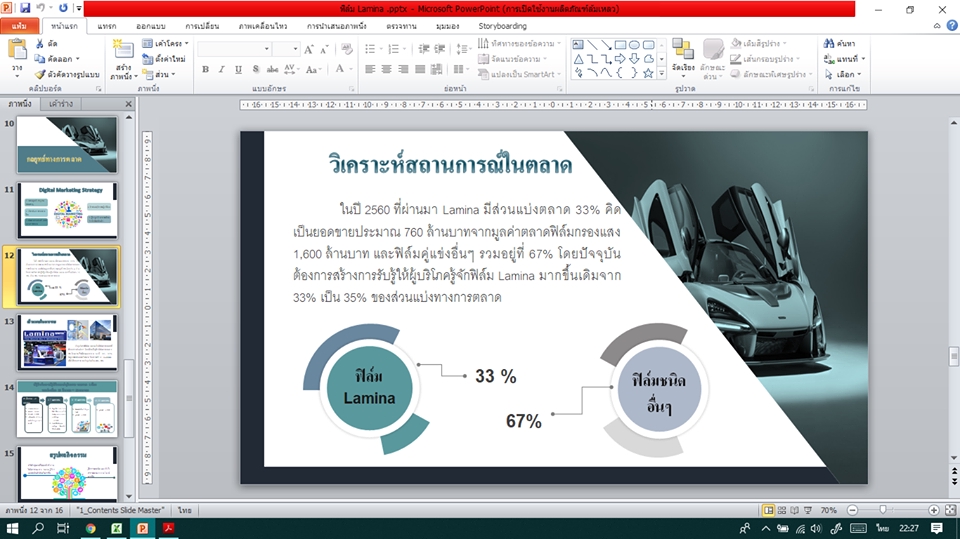The height and width of the screenshot is (539, 960).
Task: Toggle Align Left paragraph
Action: point(370,69)
